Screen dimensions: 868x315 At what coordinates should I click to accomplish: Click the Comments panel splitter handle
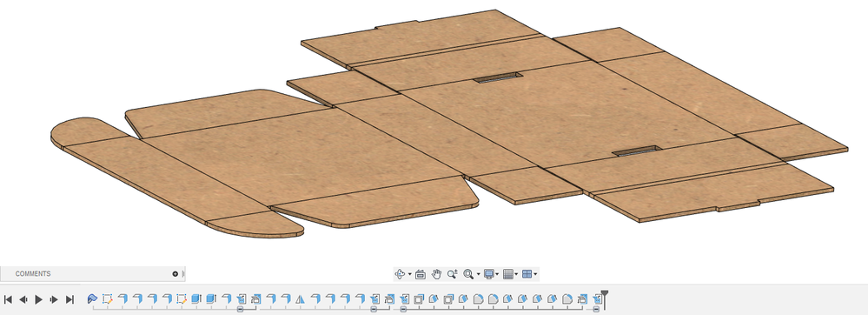point(183,274)
